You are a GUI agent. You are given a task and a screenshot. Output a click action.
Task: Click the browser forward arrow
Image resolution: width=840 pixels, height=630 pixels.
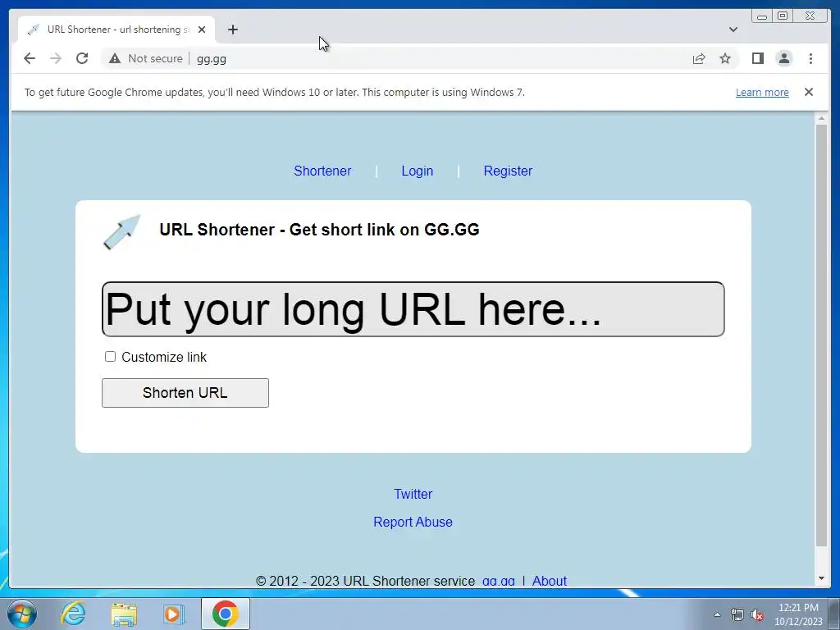click(56, 58)
